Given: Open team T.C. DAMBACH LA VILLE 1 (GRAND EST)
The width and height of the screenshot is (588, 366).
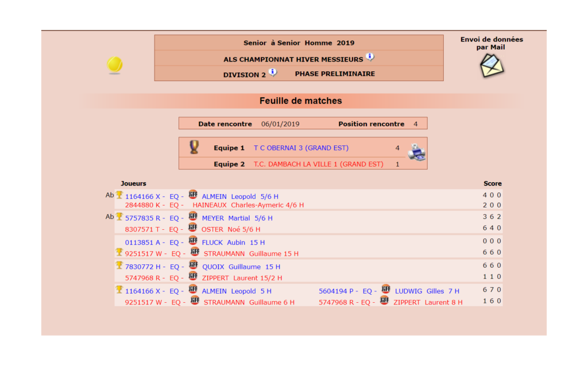Looking at the screenshot, I should click(318, 164).
